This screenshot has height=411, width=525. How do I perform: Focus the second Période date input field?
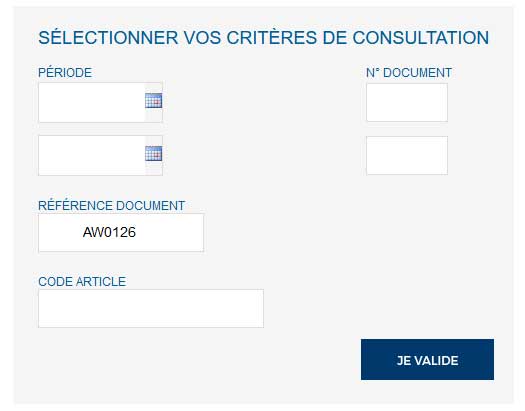[x=92, y=155]
